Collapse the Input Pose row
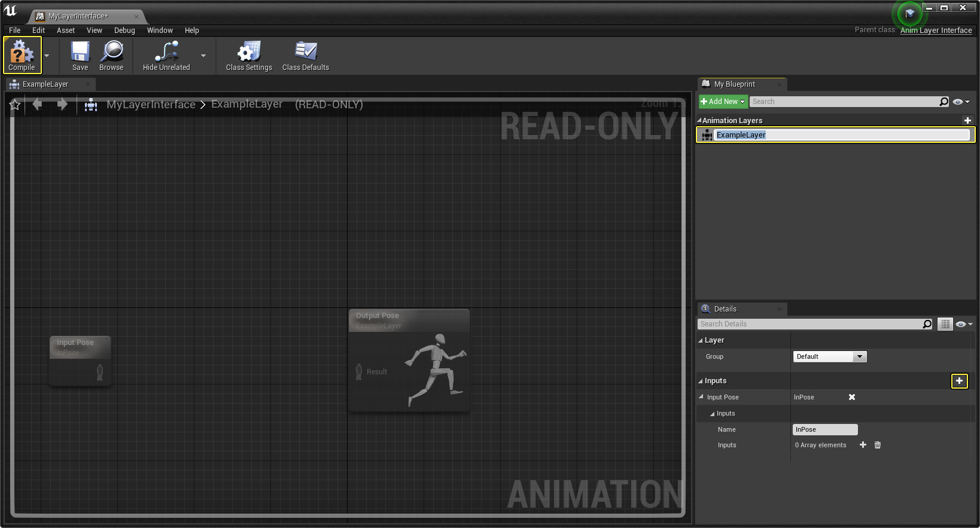The width and height of the screenshot is (980, 528). 701,397
